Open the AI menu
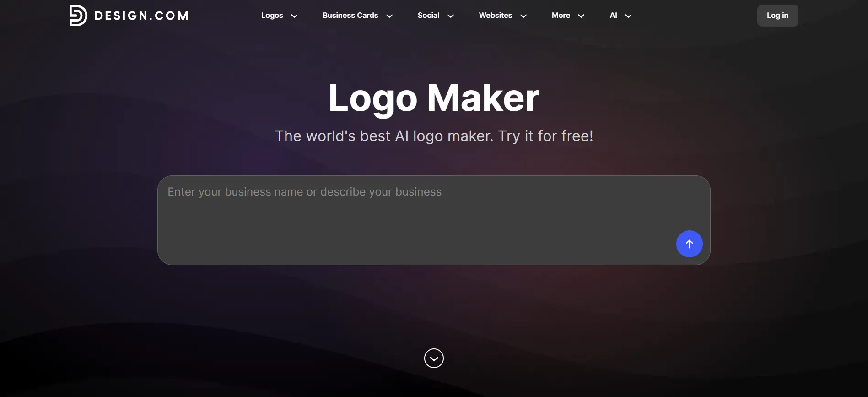The width and height of the screenshot is (868, 397). [614, 16]
